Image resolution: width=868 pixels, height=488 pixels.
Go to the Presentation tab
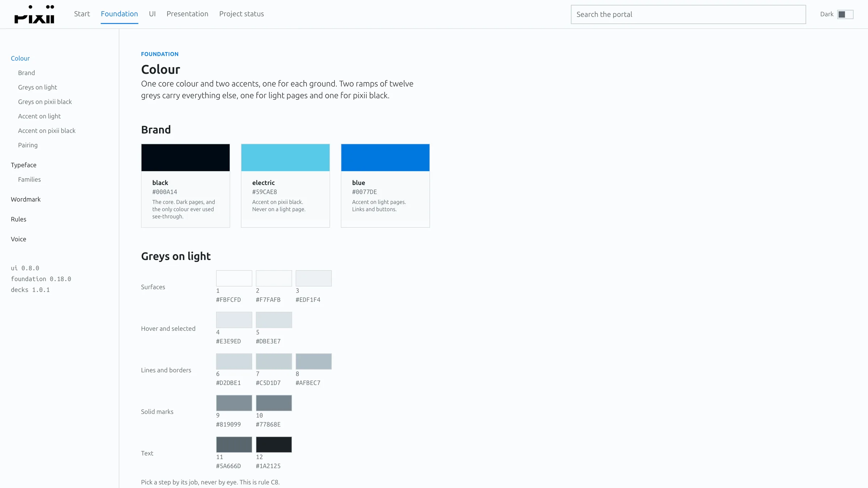tap(187, 14)
